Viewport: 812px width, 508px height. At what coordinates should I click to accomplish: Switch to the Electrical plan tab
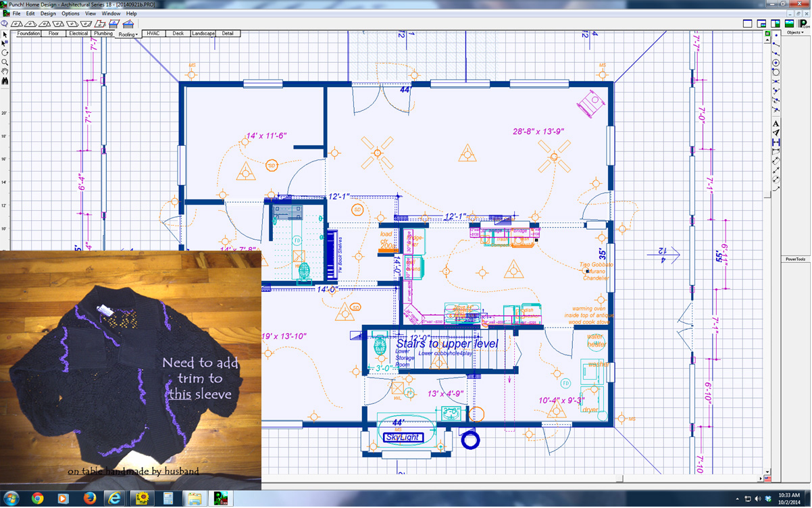pos(78,33)
